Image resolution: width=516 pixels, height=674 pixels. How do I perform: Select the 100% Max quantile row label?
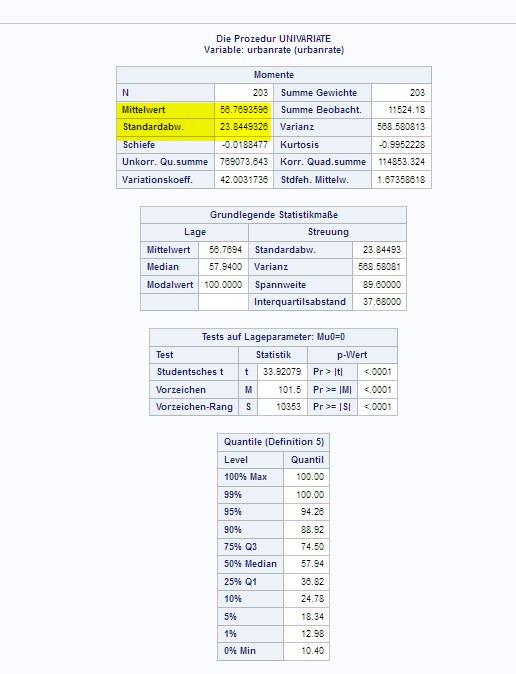coord(246,476)
